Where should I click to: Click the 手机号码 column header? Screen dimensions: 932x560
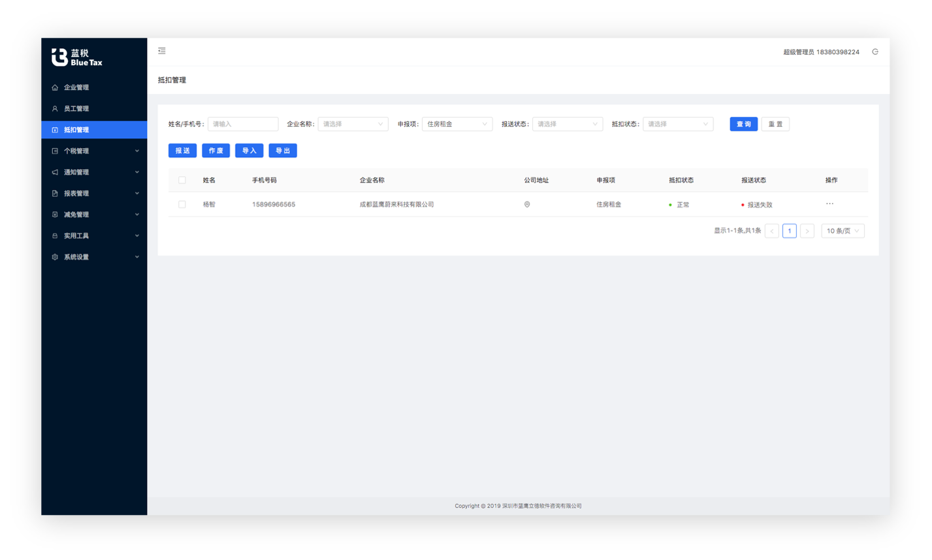265,180
